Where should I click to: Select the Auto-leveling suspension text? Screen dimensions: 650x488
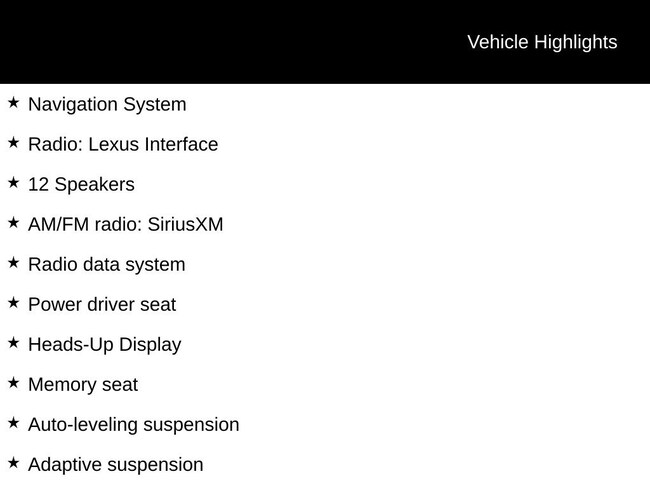point(134,424)
